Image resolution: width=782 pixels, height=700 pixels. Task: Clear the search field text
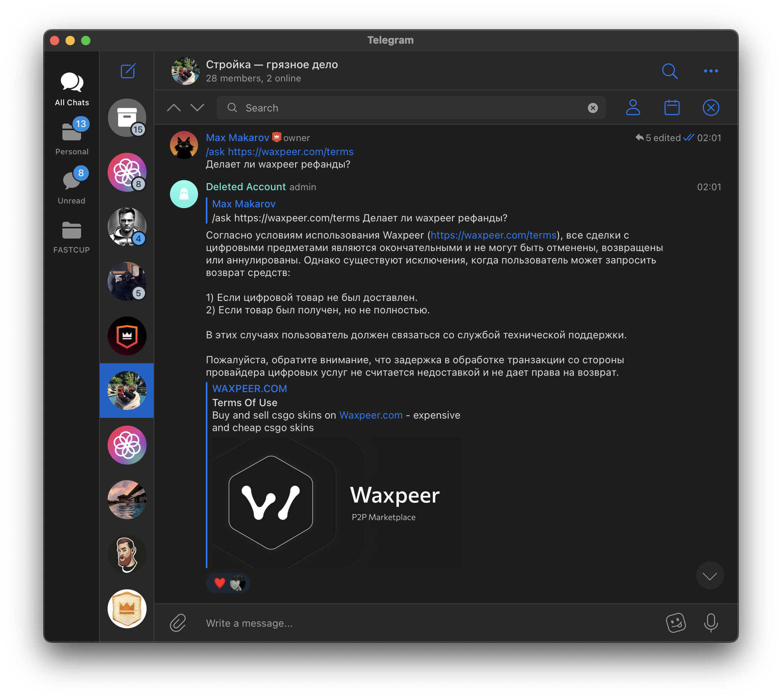point(593,108)
